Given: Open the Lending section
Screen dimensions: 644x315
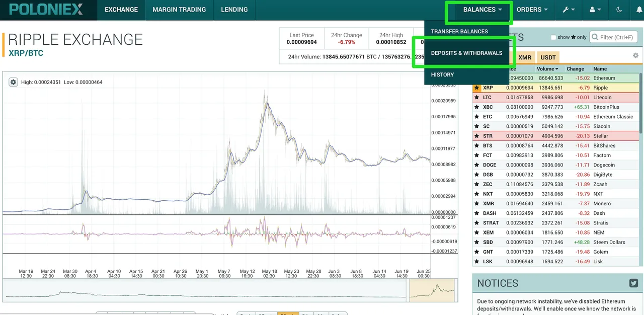Looking at the screenshot, I should pos(234,10).
